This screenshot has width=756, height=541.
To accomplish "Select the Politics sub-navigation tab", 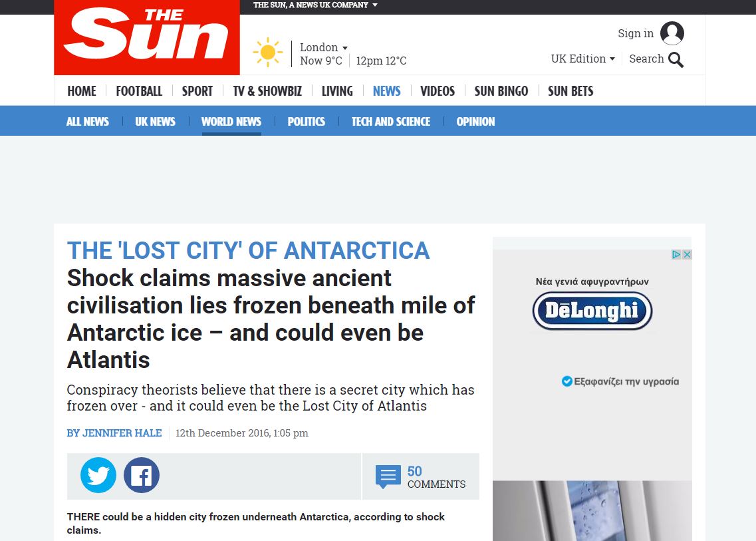I will pyautogui.click(x=306, y=122).
